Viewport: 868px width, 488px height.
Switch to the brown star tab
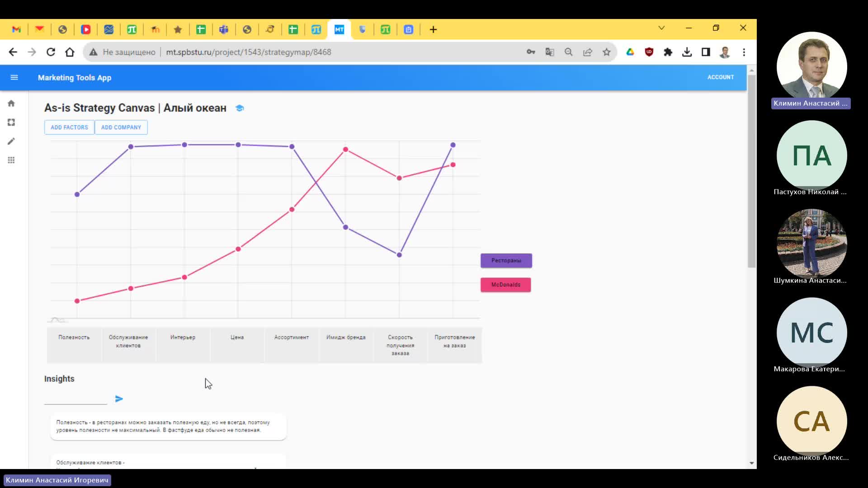tap(178, 29)
